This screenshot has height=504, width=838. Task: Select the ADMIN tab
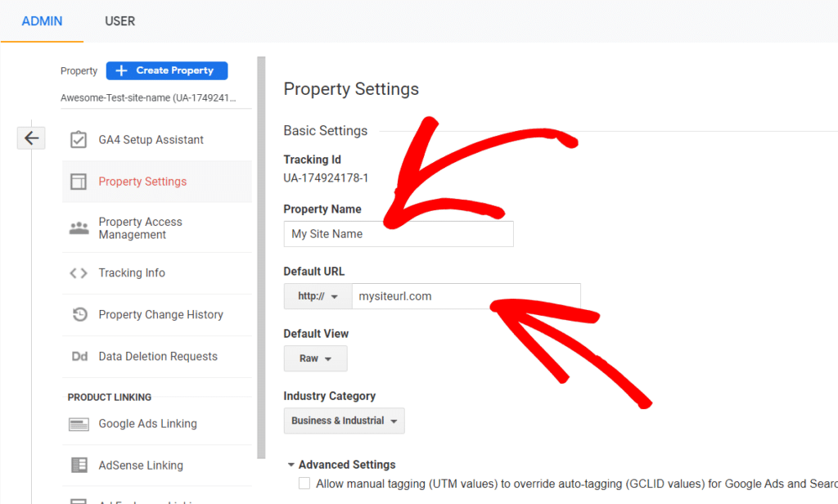tap(42, 21)
